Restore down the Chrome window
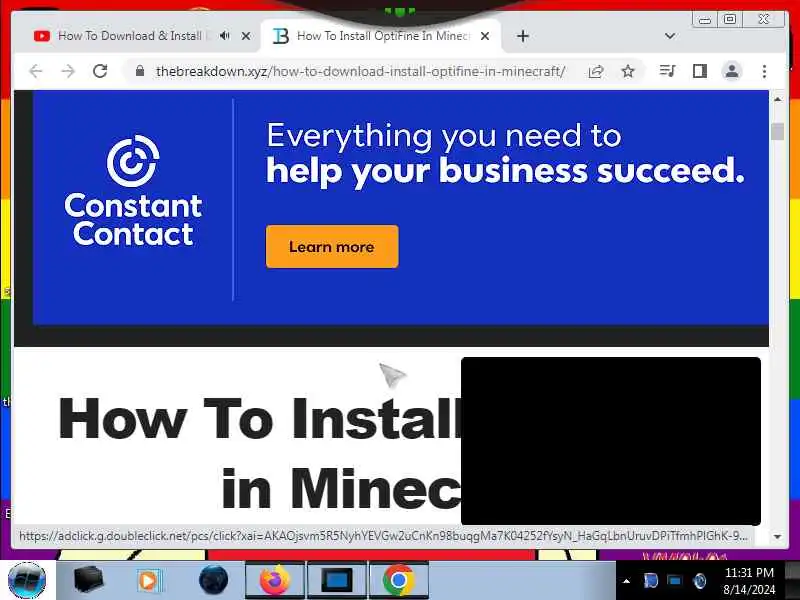 (730, 19)
